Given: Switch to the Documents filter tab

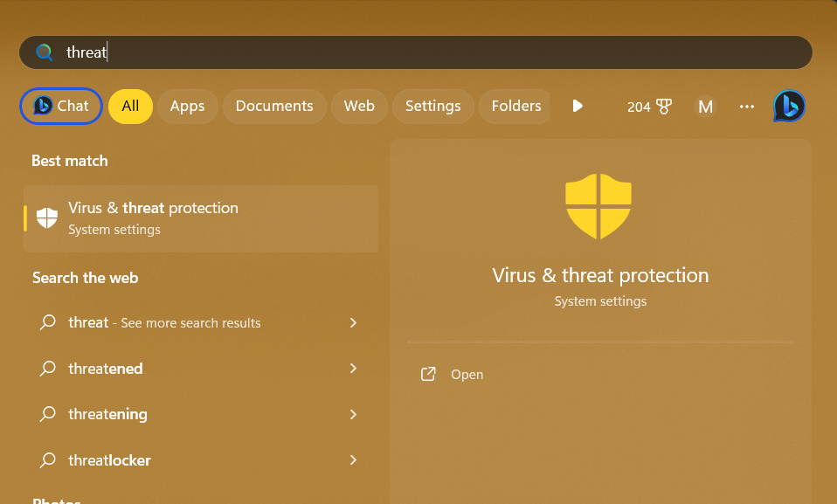Looking at the screenshot, I should click(274, 107).
